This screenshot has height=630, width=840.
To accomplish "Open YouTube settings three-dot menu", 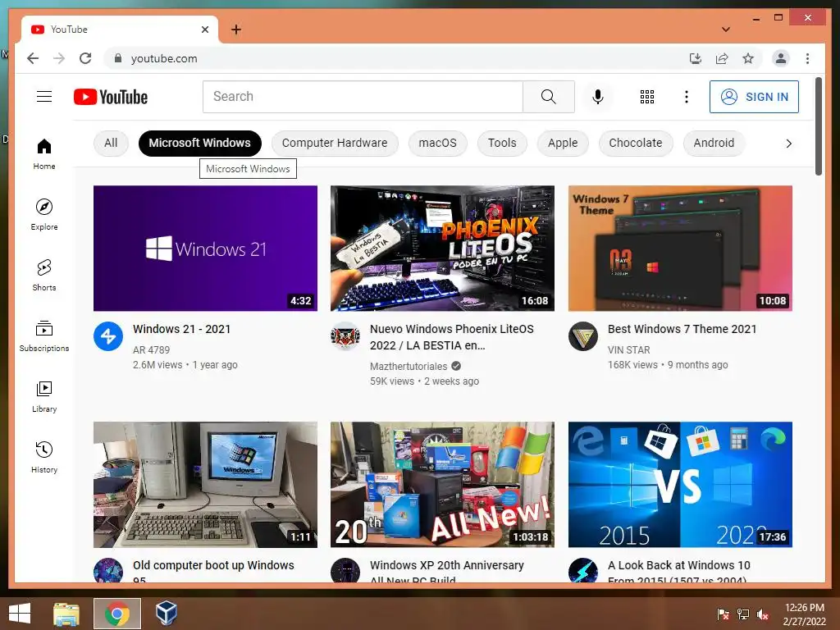I will (687, 97).
